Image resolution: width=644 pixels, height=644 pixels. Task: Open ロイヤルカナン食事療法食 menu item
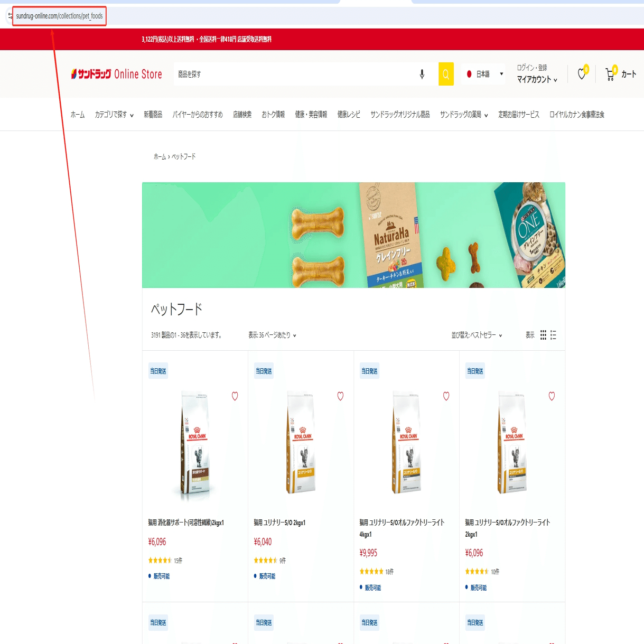pos(577,114)
